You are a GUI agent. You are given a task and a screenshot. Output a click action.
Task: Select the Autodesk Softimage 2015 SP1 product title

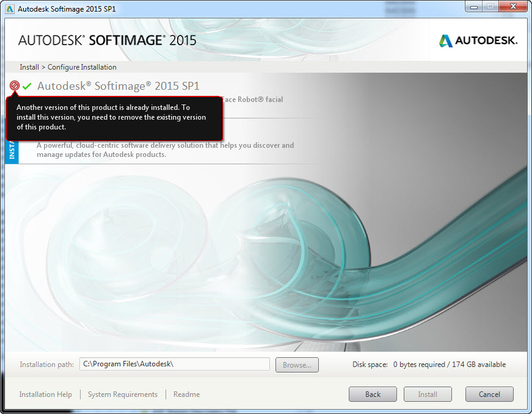pos(118,86)
